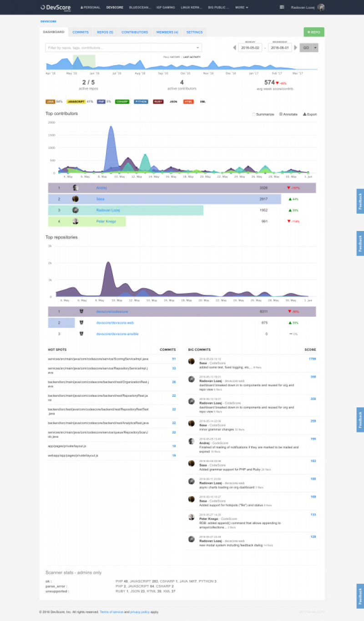Screen dimensions: 364x621
Task: Open Radovan Lozej's user avatar in header
Action: click(x=321, y=7)
